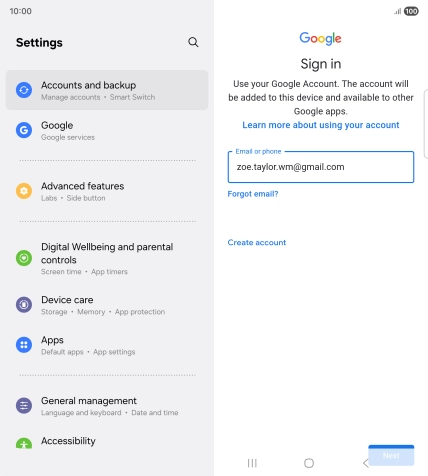Tap the blue Google G icon
The height and width of the screenshot is (476, 428).
coord(24,130)
